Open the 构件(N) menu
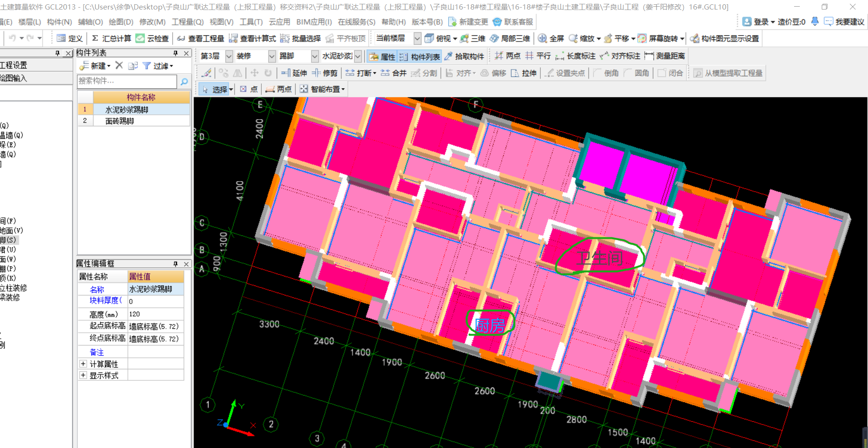 coord(60,22)
